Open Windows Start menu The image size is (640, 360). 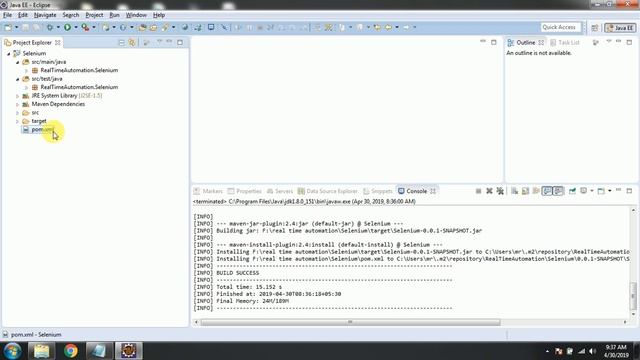click(x=12, y=351)
